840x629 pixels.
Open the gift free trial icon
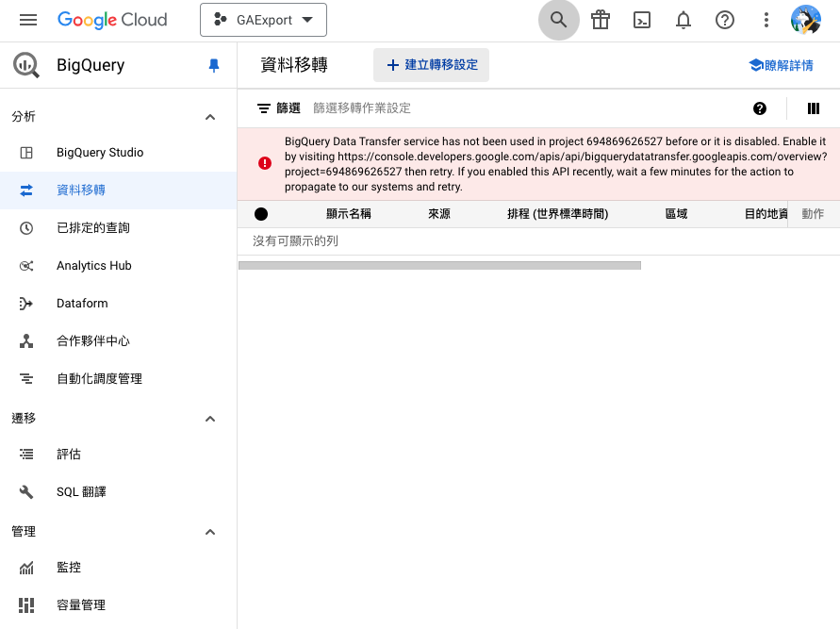pos(601,21)
